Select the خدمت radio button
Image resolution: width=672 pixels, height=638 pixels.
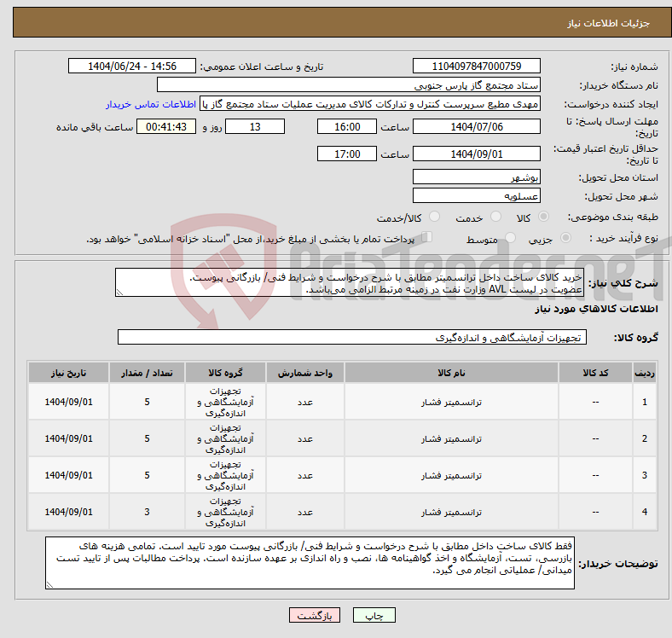click(495, 217)
